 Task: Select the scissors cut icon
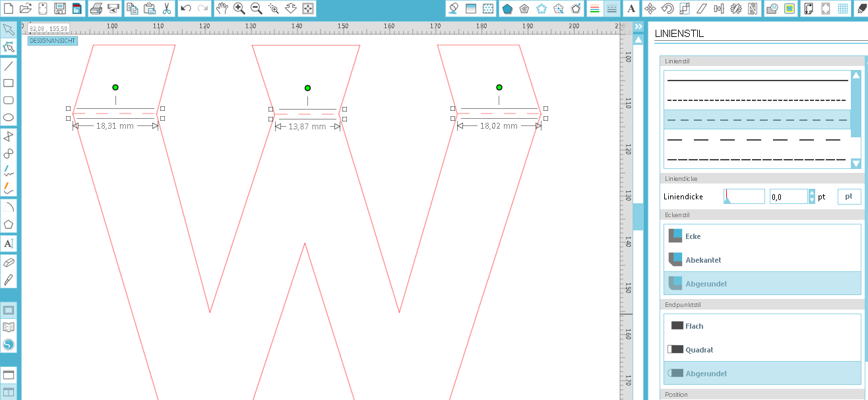[x=167, y=9]
